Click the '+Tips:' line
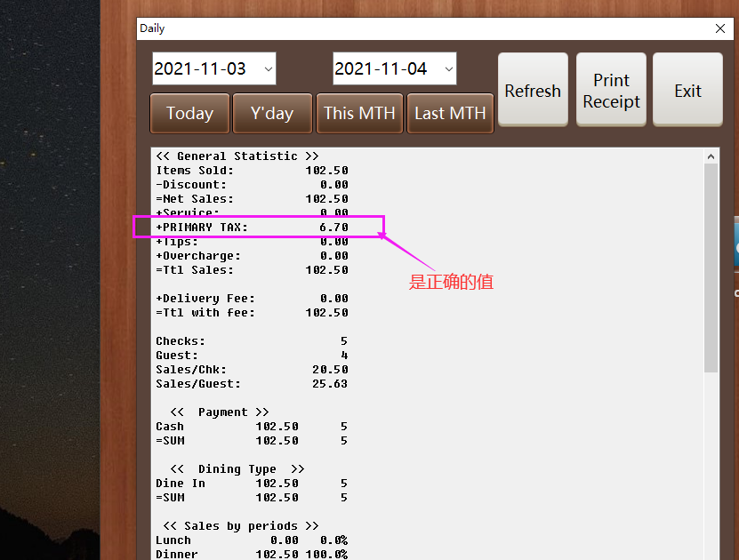Viewport: 739px width, 560px height. [253, 242]
